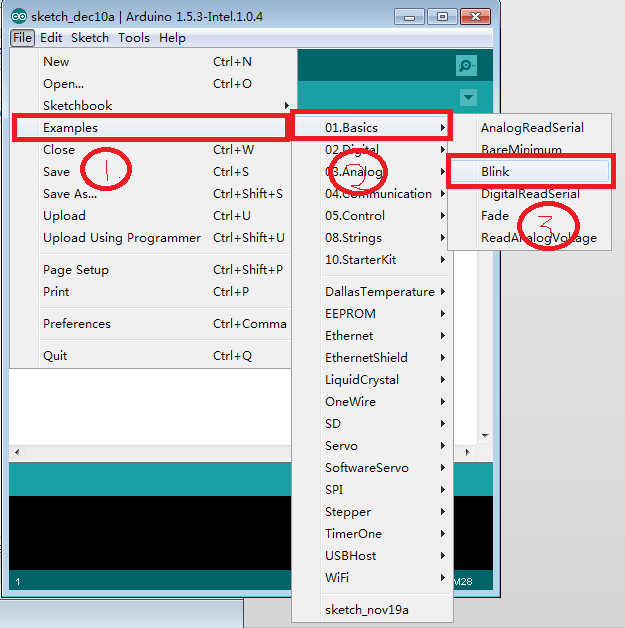This screenshot has width=625, height=628.
Task: Open the ReadAnalogVoltage example
Action: [x=529, y=238]
